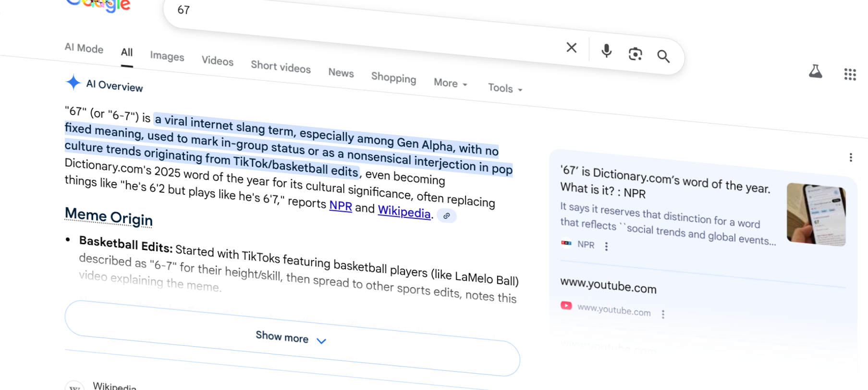Click the NPR source name label
Viewport: 868px width, 390px height.
click(586, 244)
